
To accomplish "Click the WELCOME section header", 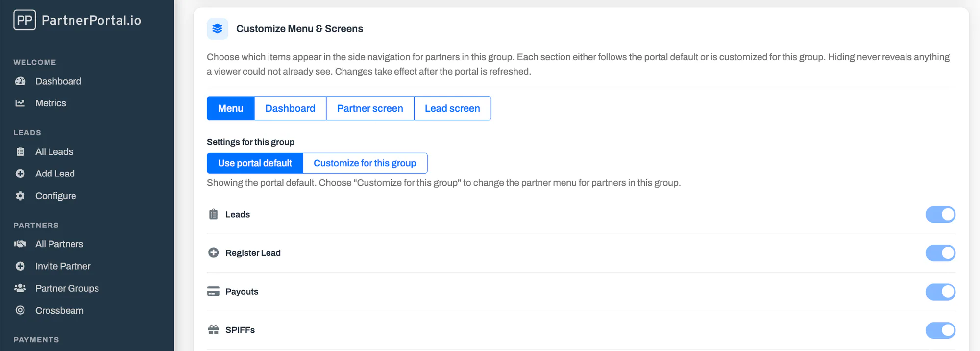I will point(35,62).
